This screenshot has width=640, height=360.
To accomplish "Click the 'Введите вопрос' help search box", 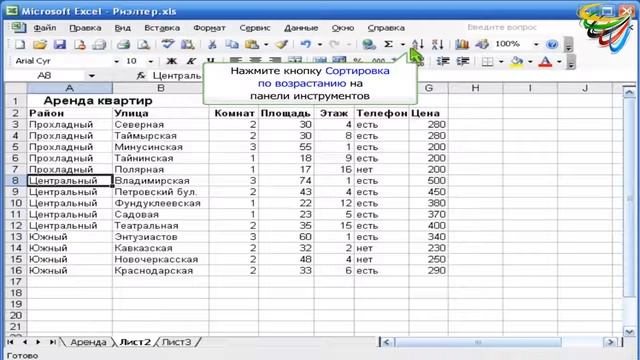I will (502, 27).
